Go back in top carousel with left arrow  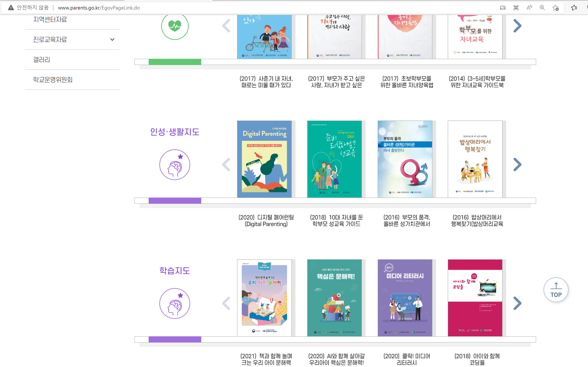click(x=226, y=26)
